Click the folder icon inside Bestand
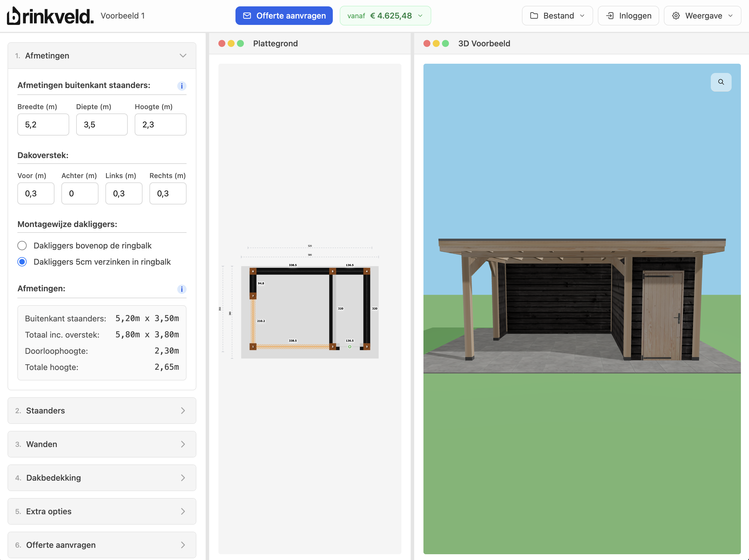The width and height of the screenshot is (749, 560). point(534,16)
